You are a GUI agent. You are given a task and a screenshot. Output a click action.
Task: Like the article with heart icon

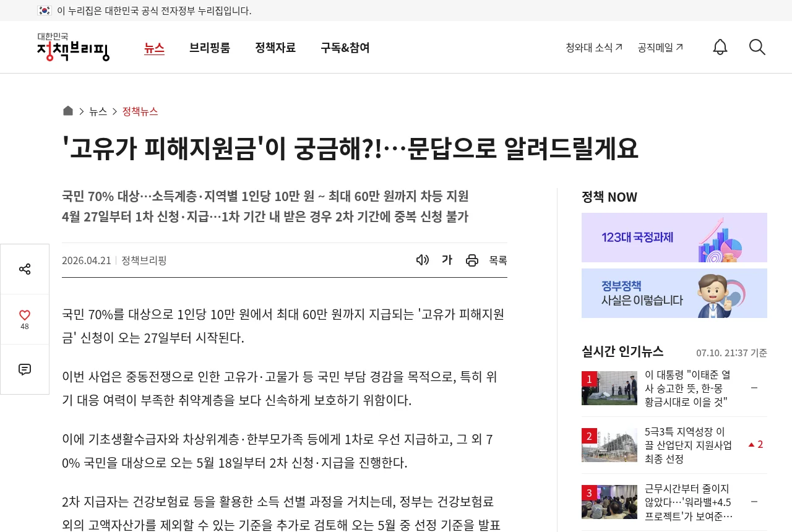[x=25, y=315]
